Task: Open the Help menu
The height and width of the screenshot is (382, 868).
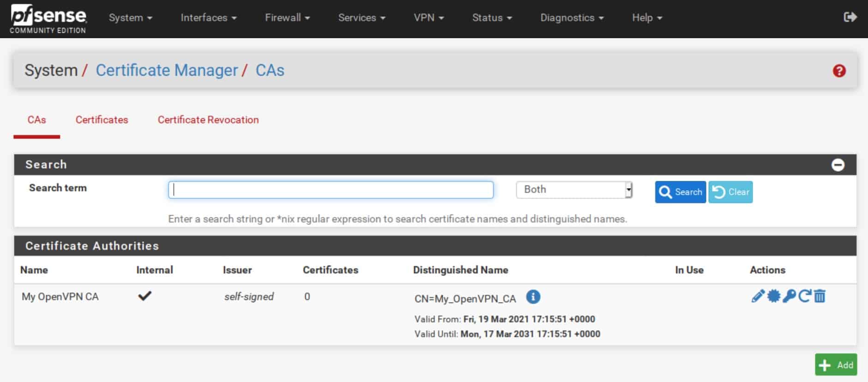Action: pos(647,18)
